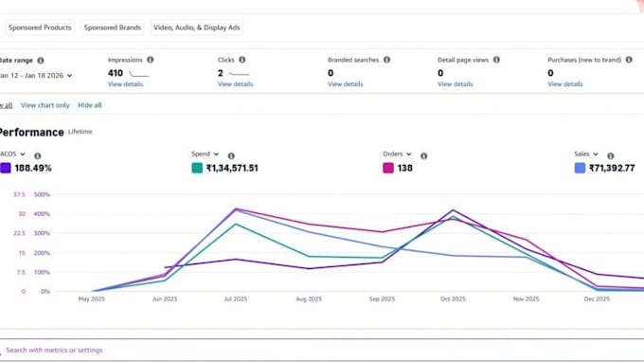This screenshot has height=362, width=644.
Task: Click the Branded searches info icon
Action: coord(387,60)
